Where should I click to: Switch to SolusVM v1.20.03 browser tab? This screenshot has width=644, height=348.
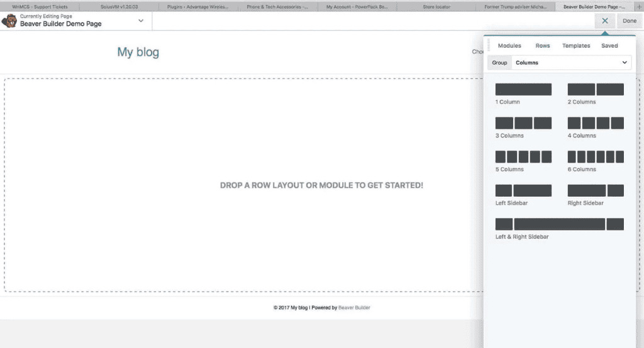(x=119, y=6)
